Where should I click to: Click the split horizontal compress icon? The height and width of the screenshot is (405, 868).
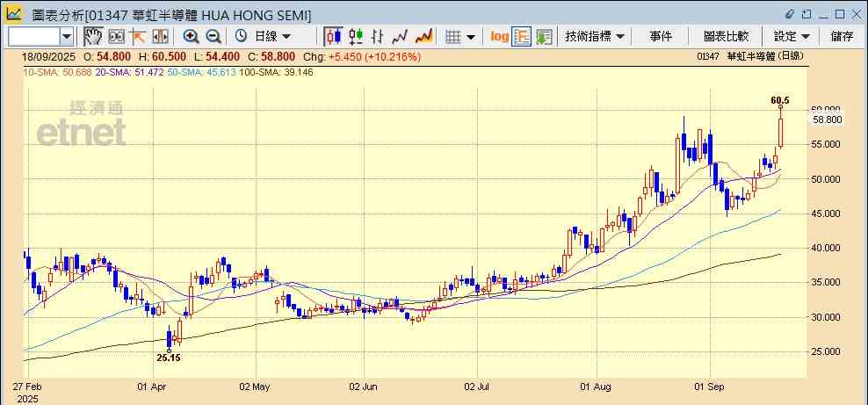pyautogui.click(x=160, y=37)
